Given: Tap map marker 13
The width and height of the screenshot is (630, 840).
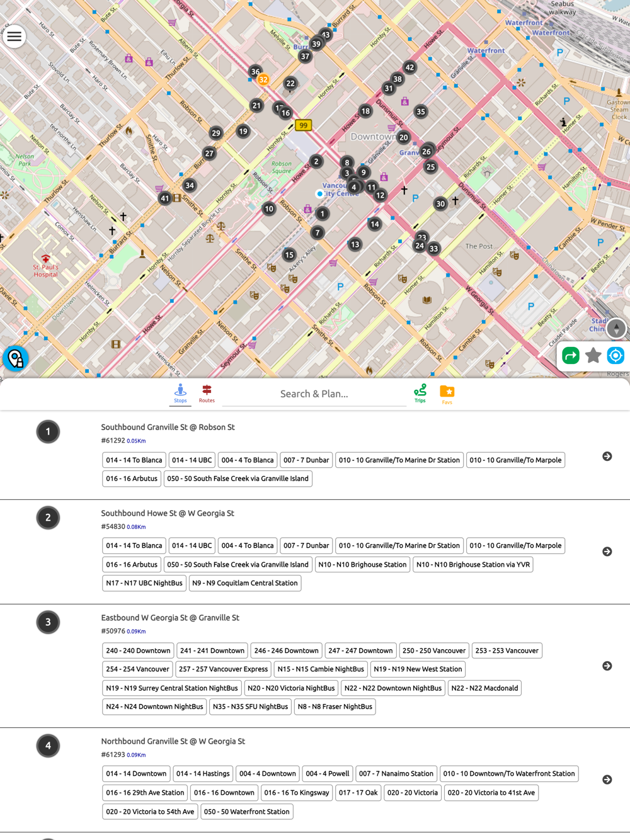Looking at the screenshot, I should click(355, 244).
